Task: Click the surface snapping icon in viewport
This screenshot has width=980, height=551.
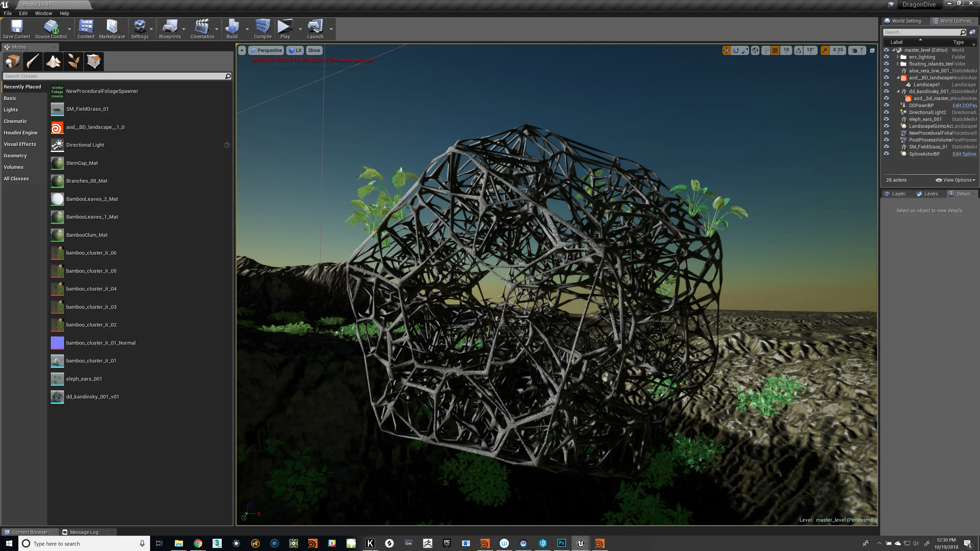Action: [766, 50]
